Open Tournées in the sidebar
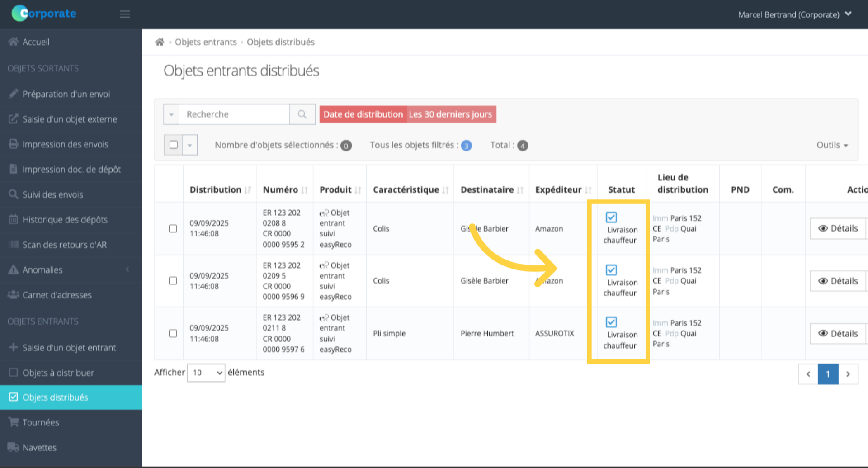 click(x=71, y=422)
